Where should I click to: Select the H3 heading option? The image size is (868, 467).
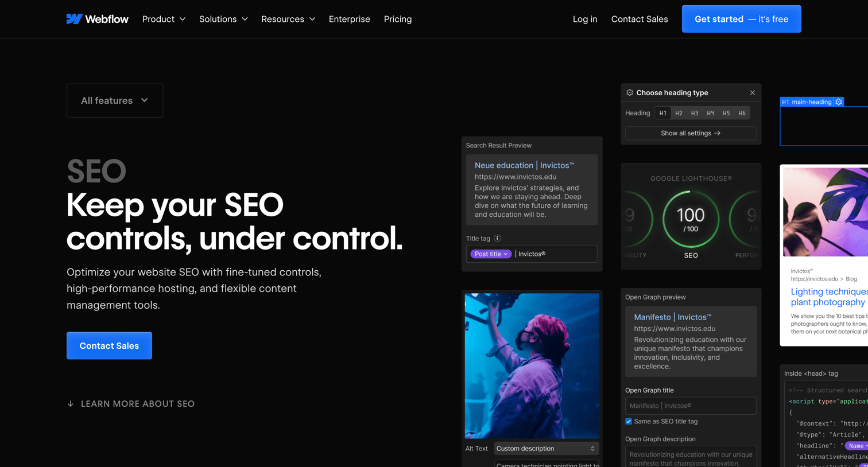tap(695, 113)
